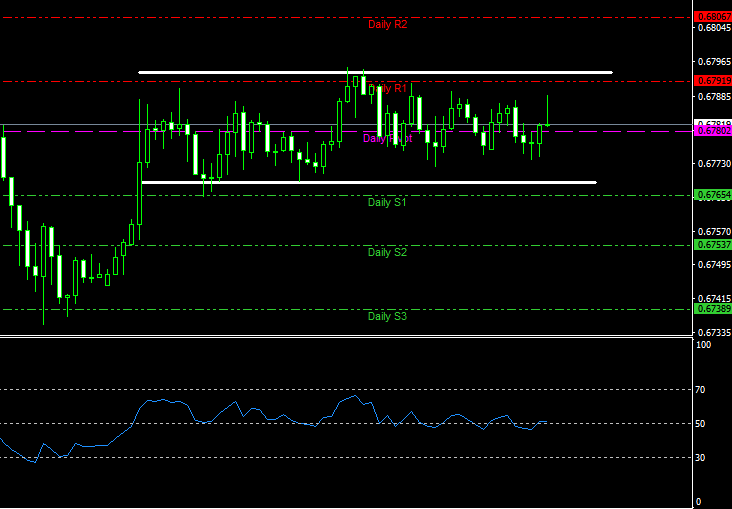This screenshot has height=509, width=732.
Task: Select the Daily S3 label
Action: (x=387, y=316)
